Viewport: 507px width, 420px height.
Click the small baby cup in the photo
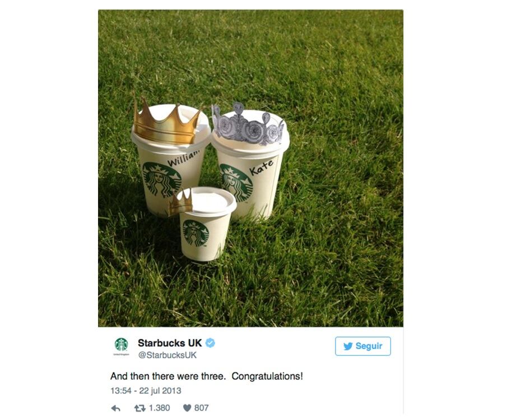tap(206, 225)
